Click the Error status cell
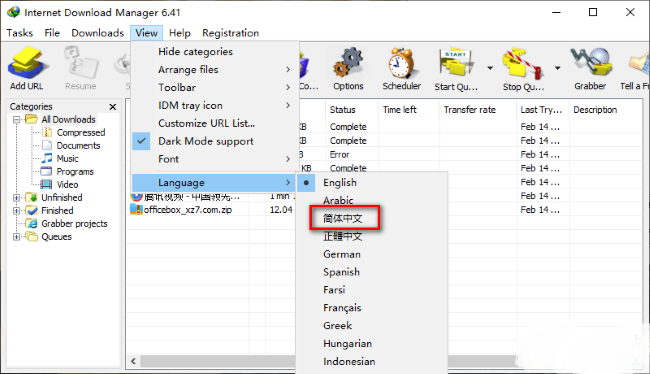Screen dimensions: 650x374 point(340,155)
